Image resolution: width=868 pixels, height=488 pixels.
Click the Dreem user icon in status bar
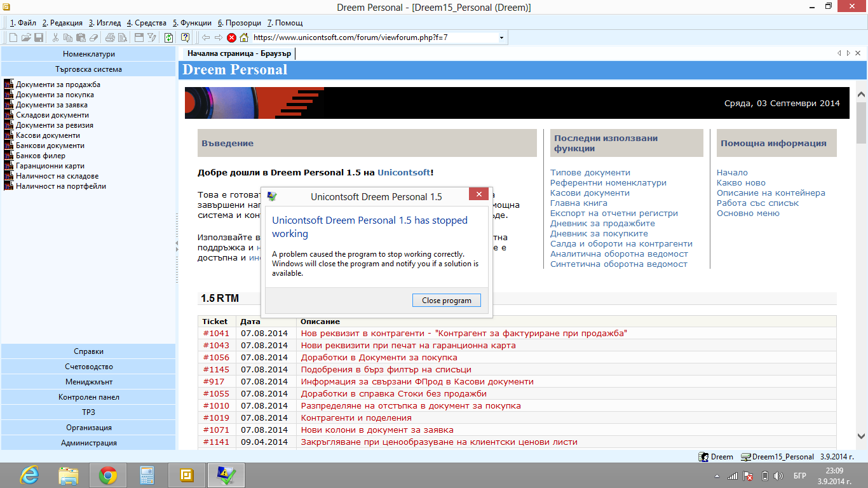(703, 457)
